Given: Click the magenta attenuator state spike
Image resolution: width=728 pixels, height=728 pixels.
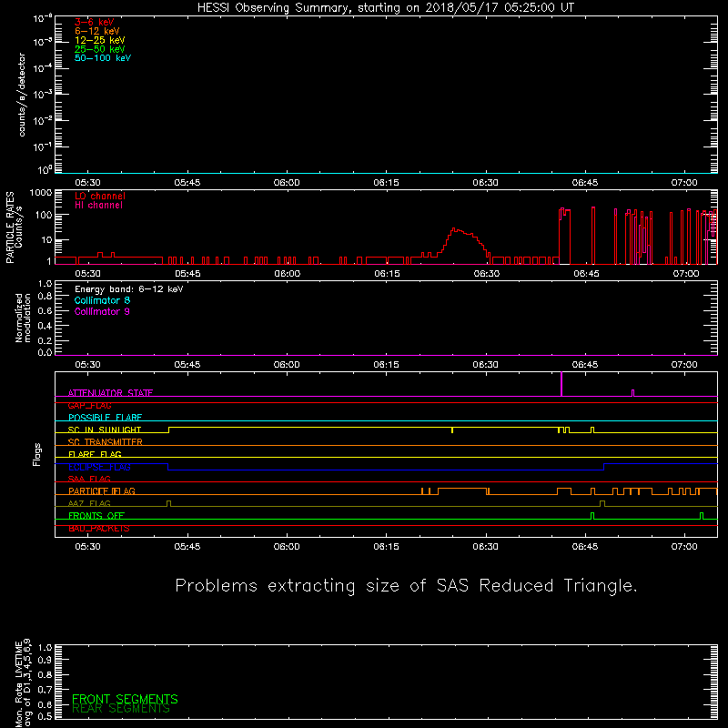Looking at the screenshot, I should click(561, 383).
